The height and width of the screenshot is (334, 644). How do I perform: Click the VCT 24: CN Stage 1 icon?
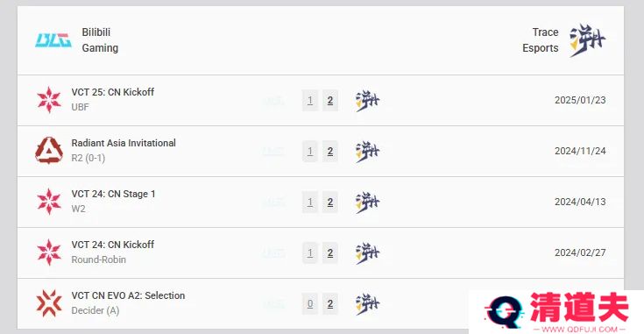pos(49,202)
